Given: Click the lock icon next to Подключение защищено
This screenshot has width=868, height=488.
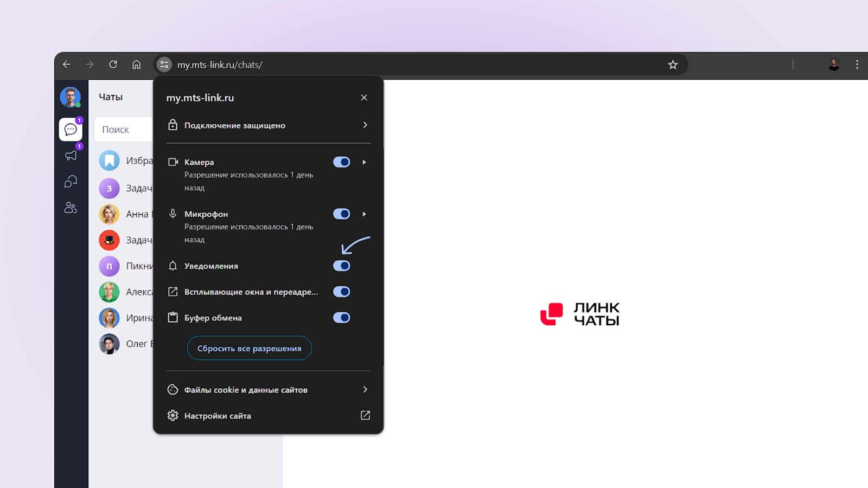Looking at the screenshot, I should pos(173,125).
